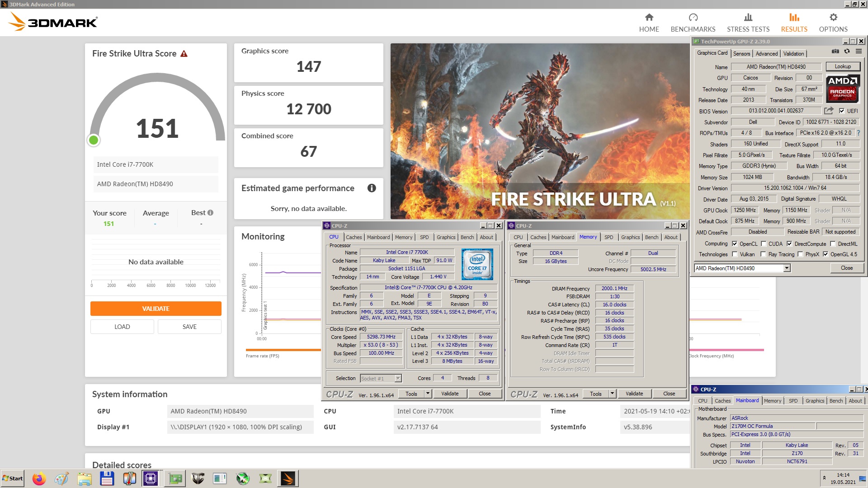The height and width of the screenshot is (488, 868).
Task: Take a GPU-Z screenshot with the camera icon
Action: click(x=835, y=52)
